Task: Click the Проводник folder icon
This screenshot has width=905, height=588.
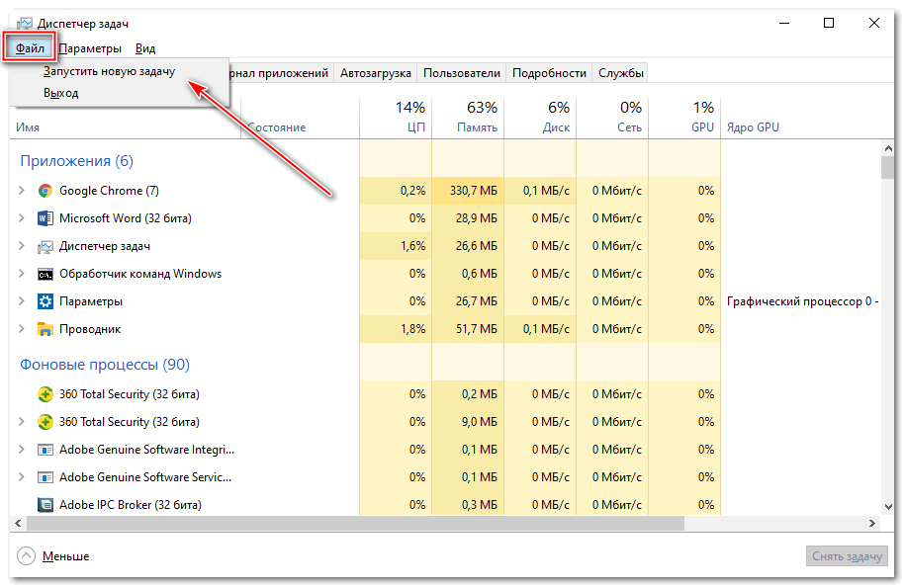Action: click(45, 329)
